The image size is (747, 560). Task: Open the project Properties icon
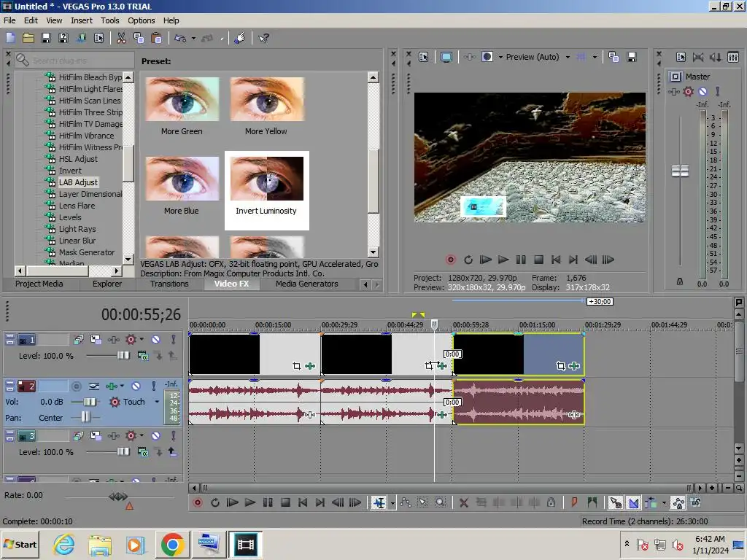pyautogui.click(x=98, y=38)
